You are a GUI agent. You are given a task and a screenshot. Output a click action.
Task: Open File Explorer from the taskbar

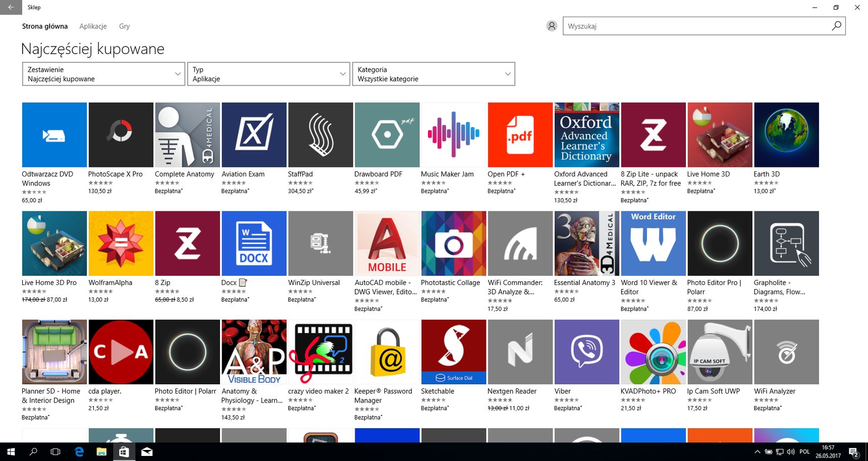101,452
